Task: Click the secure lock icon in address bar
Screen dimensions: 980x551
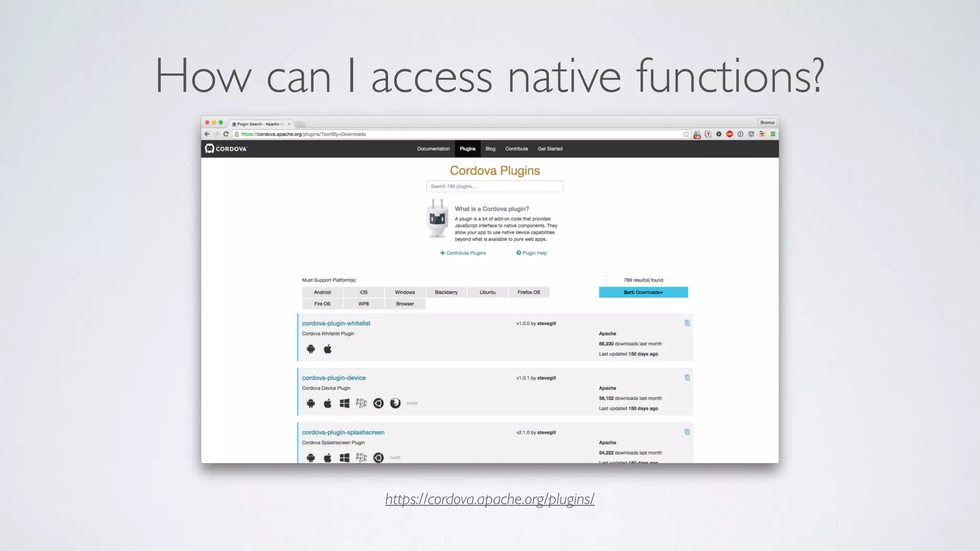Action: (x=237, y=134)
